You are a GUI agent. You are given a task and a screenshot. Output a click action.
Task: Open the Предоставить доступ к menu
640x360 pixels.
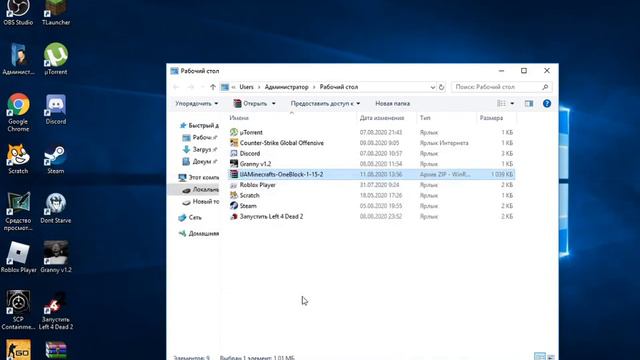(x=325, y=104)
